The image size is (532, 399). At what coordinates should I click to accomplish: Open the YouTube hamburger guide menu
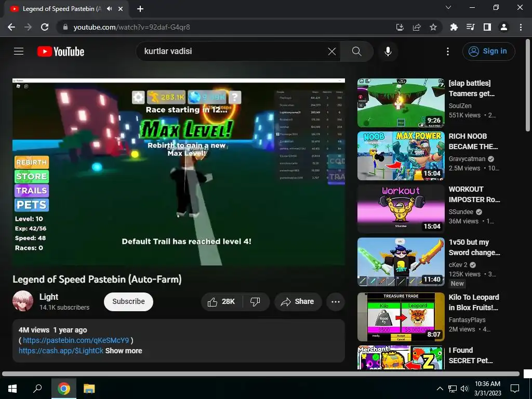coord(19,51)
